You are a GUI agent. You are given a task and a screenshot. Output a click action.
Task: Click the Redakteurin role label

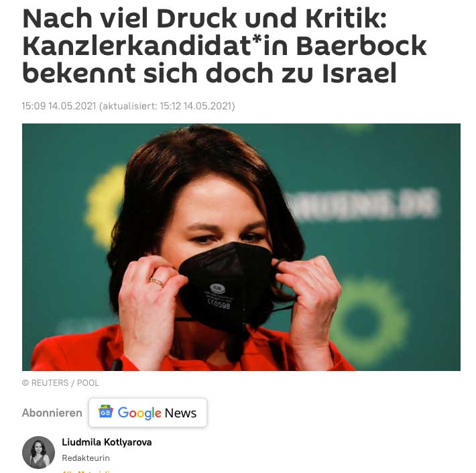tap(86, 458)
